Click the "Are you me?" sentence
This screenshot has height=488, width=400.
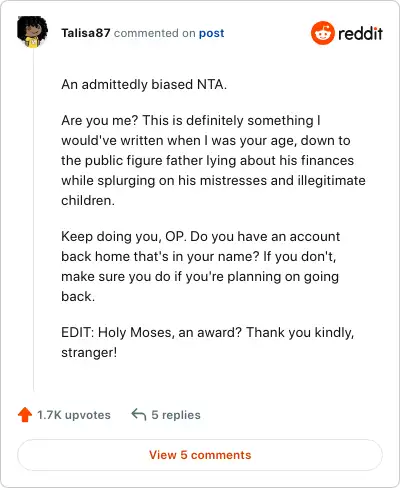tap(99, 120)
